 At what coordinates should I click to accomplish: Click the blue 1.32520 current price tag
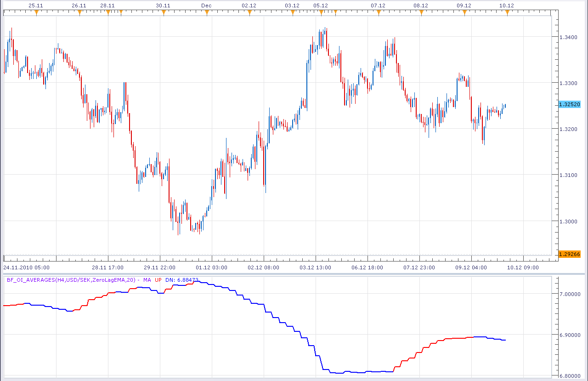pos(570,104)
